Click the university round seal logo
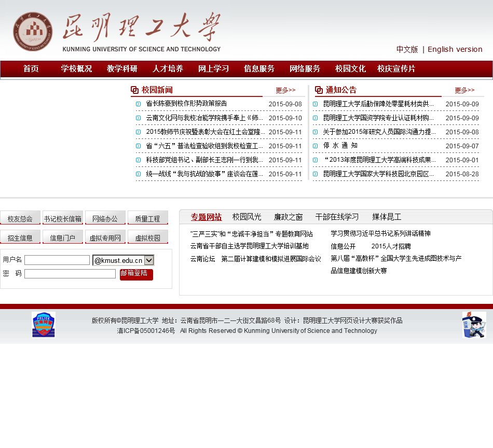493x448 pixels. click(x=33, y=32)
